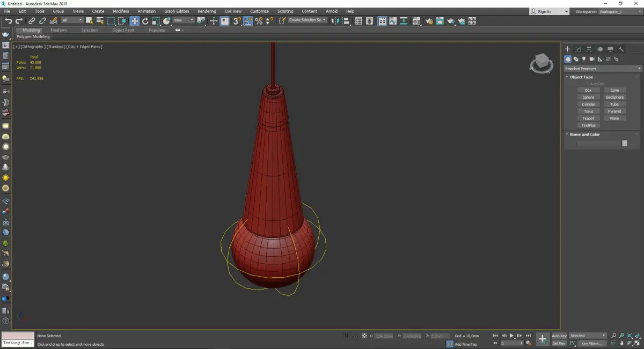644x349 pixels.
Task: Switch to the Object Paint ribbon tab
Action: point(123,30)
